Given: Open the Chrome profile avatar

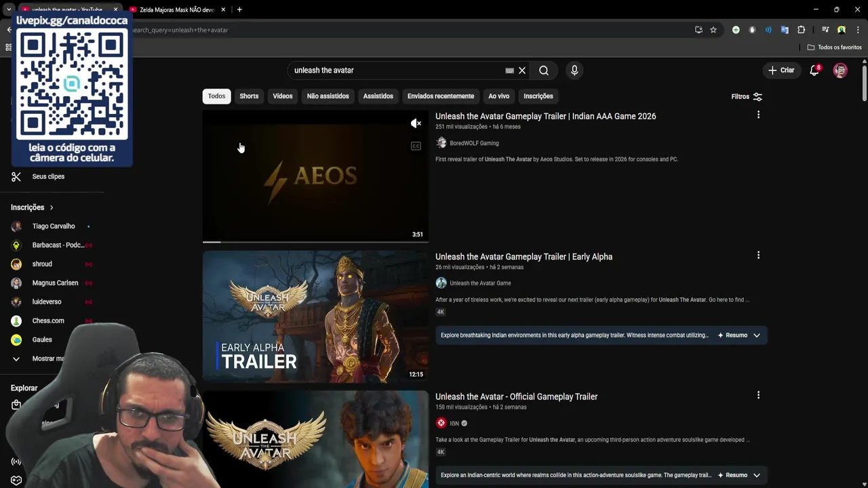Looking at the screenshot, I should click(x=842, y=30).
